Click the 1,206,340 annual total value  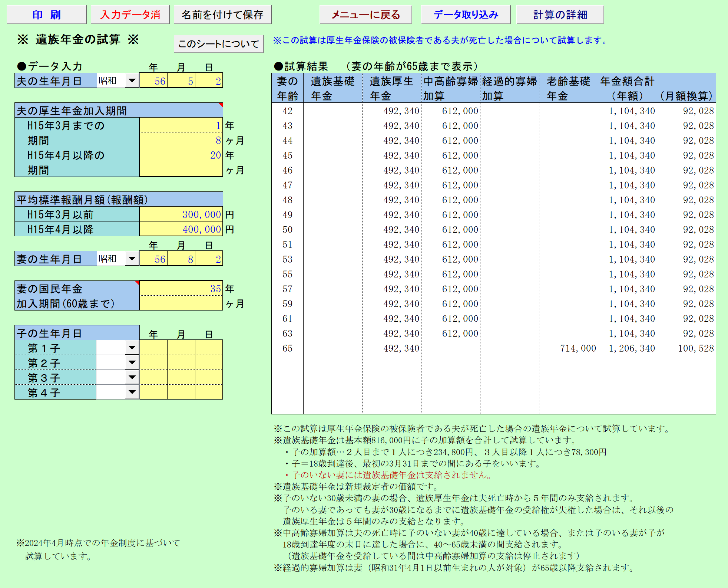tap(632, 348)
